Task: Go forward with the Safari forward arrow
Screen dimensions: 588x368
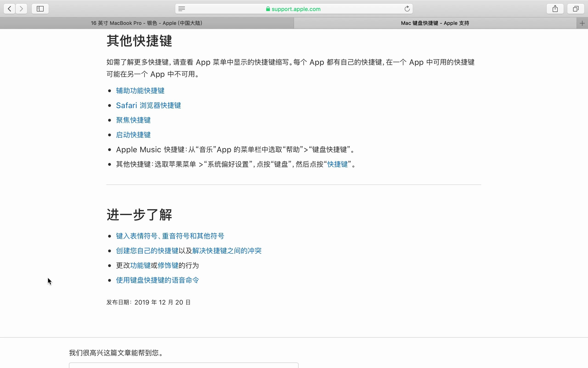Action: 21,9
